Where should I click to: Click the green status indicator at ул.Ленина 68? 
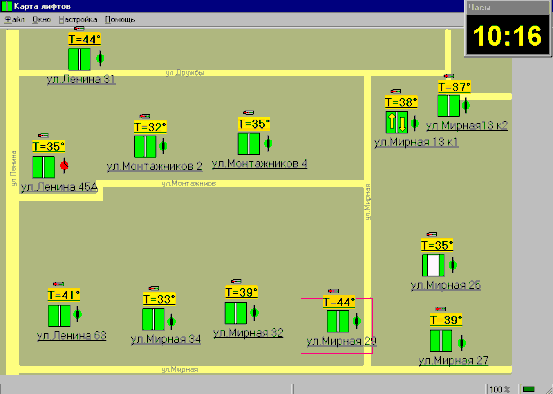[x=78, y=314]
